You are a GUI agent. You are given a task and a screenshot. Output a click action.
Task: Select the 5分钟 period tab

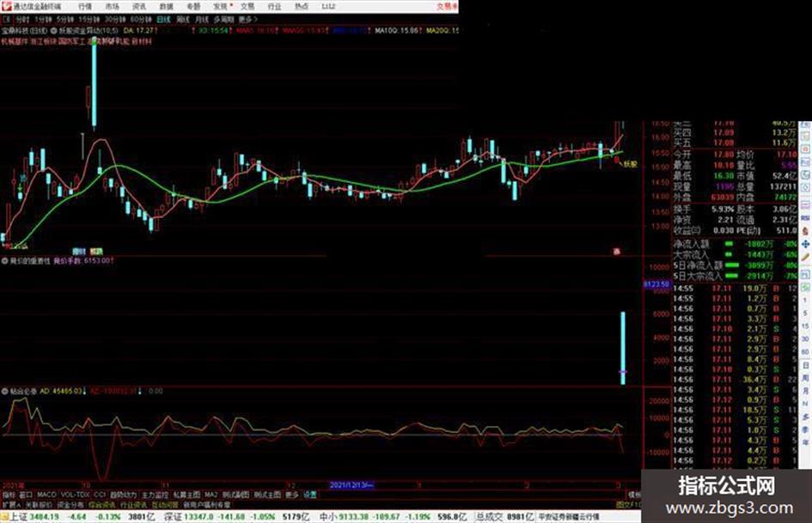pos(64,19)
